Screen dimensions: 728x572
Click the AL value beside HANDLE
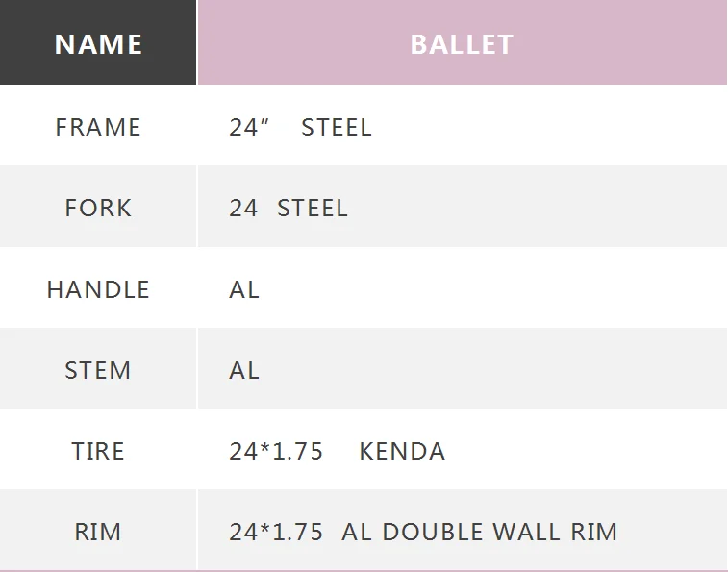244,289
